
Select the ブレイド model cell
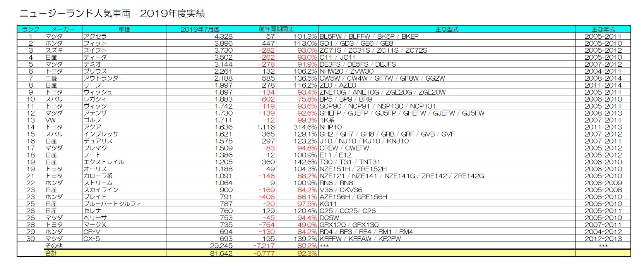tap(124, 197)
